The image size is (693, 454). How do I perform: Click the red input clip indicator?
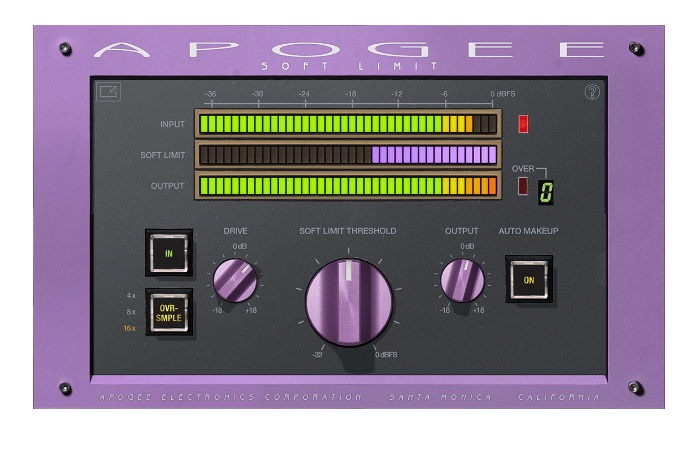[x=523, y=124]
